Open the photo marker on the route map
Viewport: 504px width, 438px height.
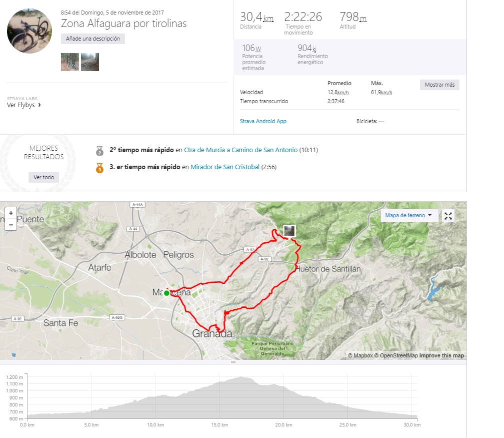pos(290,231)
